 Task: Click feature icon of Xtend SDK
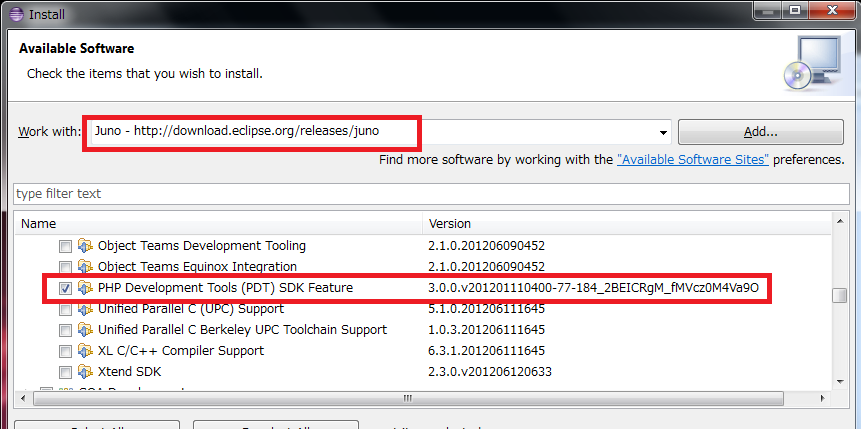[85, 371]
